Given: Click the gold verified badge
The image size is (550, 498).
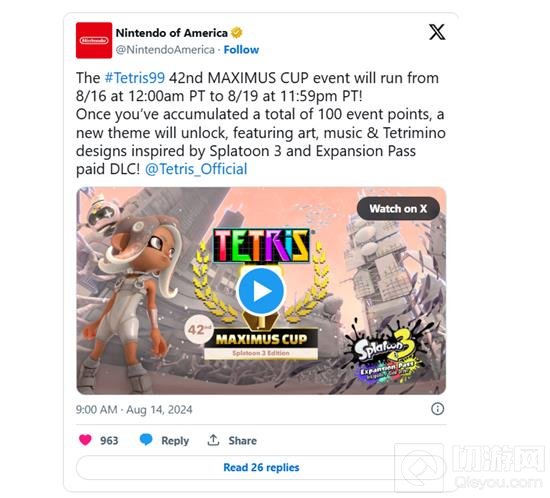Looking at the screenshot, I should 237,33.
